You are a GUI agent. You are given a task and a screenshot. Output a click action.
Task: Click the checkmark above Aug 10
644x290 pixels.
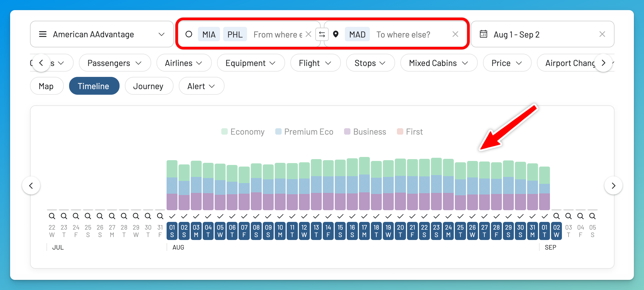tap(280, 216)
